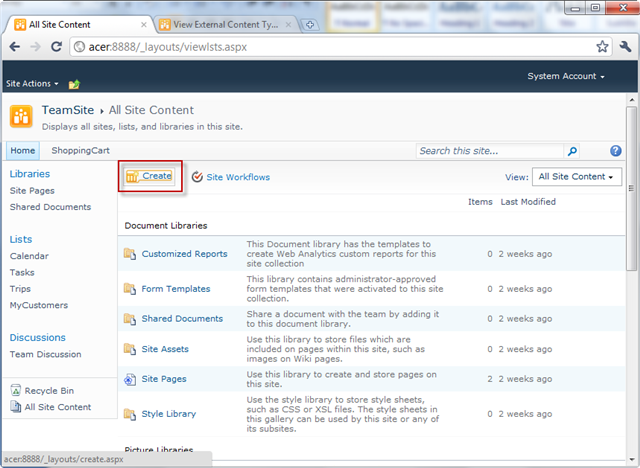
Task: Click the scrollbar up arrow
Action: [x=631, y=100]
